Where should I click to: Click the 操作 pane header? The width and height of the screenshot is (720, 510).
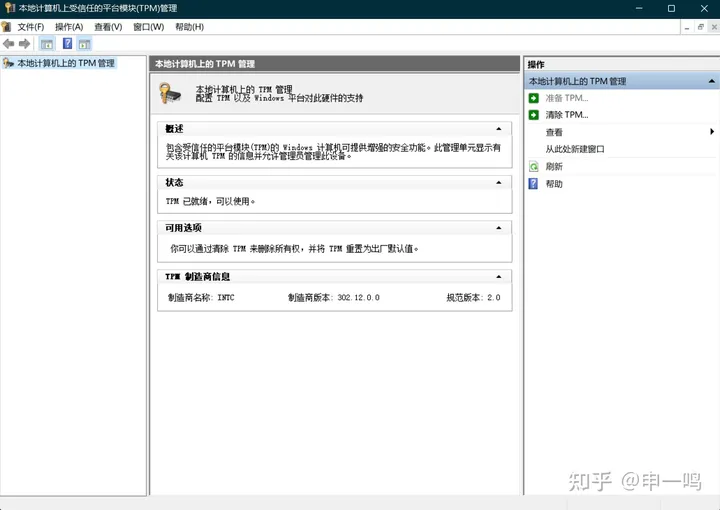(622, 64)
